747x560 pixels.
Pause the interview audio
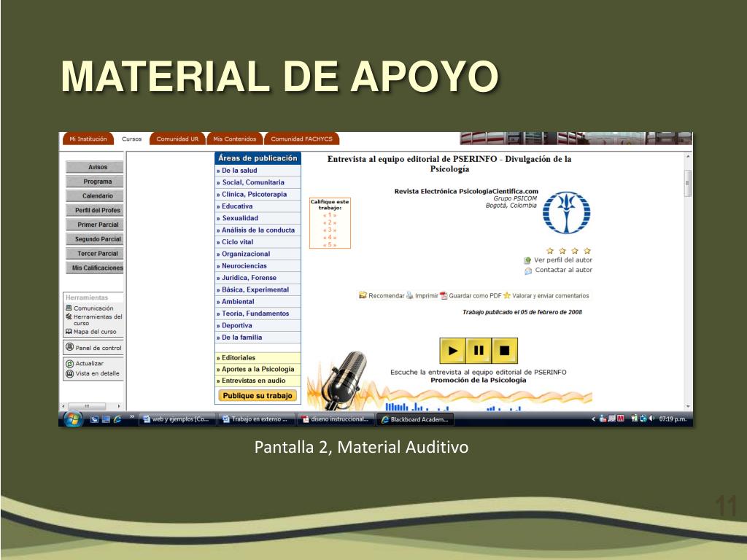pyautogui.click(x=479, y=351)
